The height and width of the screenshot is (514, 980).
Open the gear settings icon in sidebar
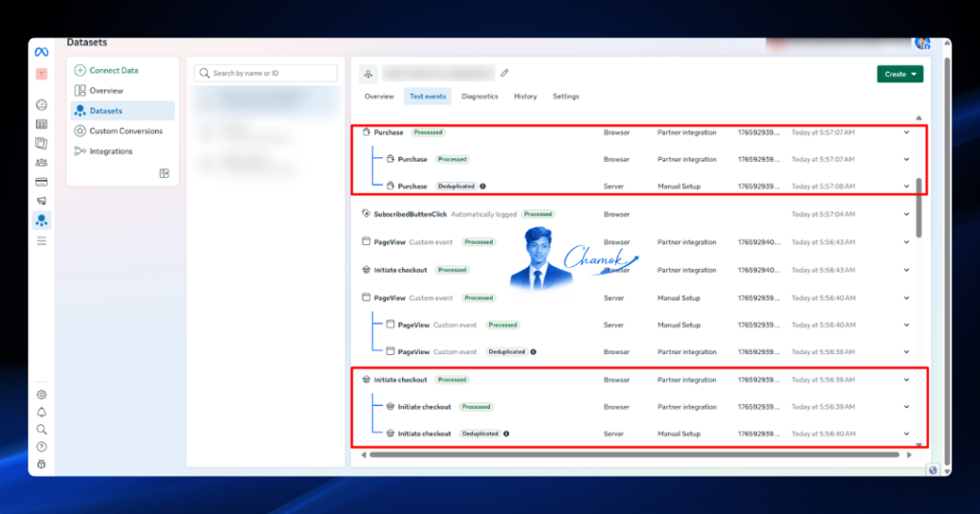pyautogui.click(x=41, y=394)
